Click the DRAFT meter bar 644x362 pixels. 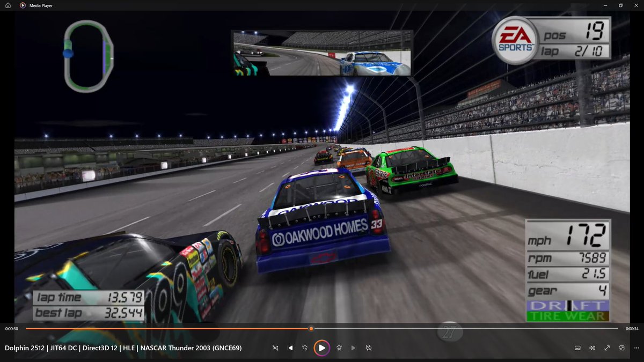coord(568,306)
